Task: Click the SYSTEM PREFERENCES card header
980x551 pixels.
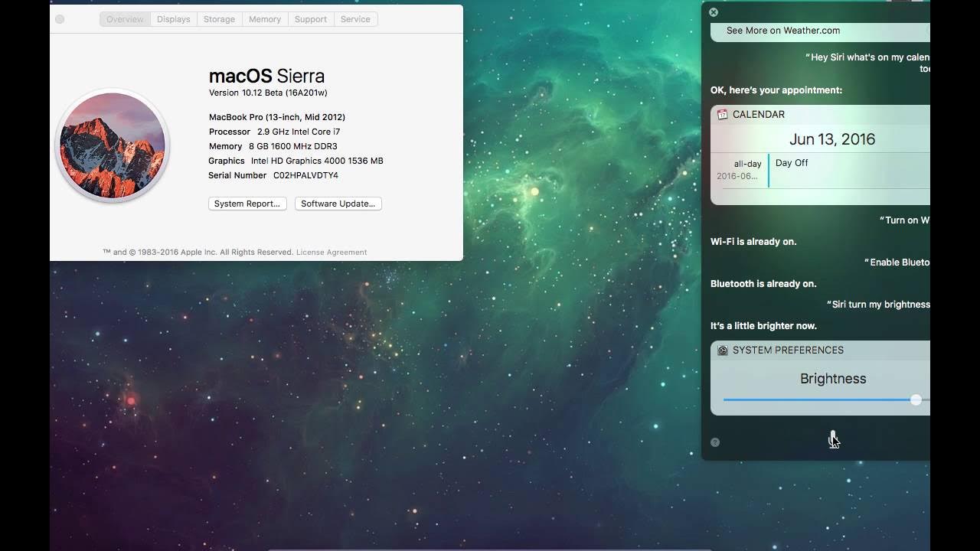Action: point(788,350)
